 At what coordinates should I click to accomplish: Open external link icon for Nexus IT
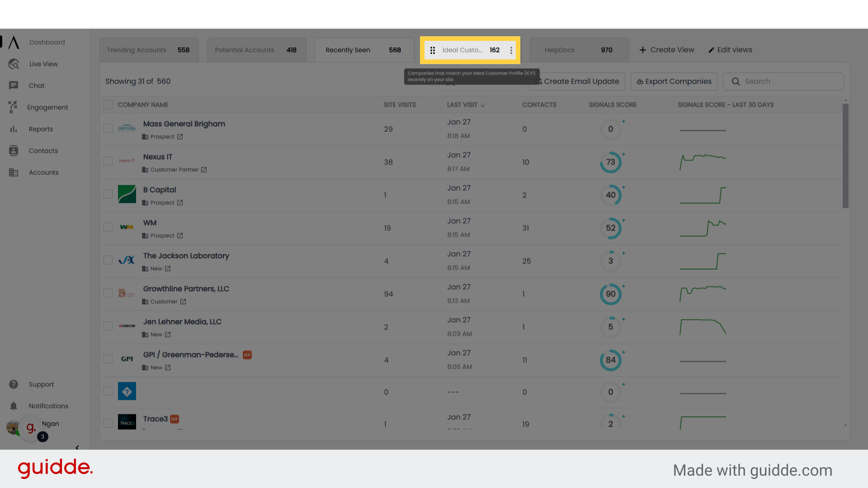point(204,169)
